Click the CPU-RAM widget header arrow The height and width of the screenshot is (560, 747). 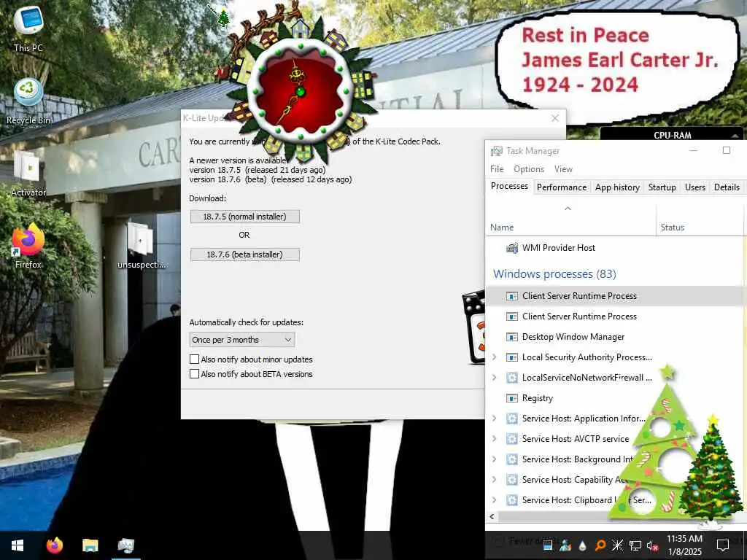pos(735,136)
